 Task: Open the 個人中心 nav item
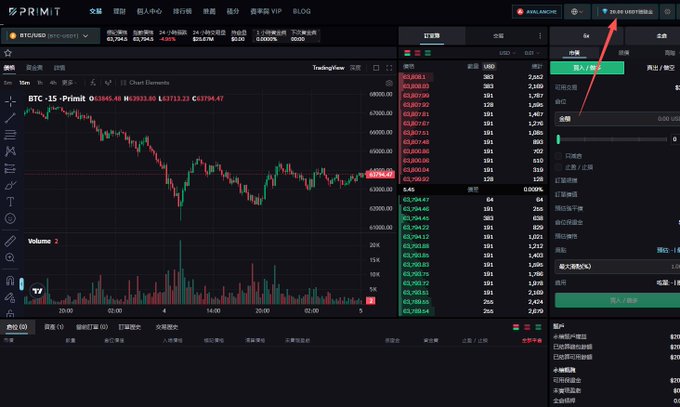(149, 11)
